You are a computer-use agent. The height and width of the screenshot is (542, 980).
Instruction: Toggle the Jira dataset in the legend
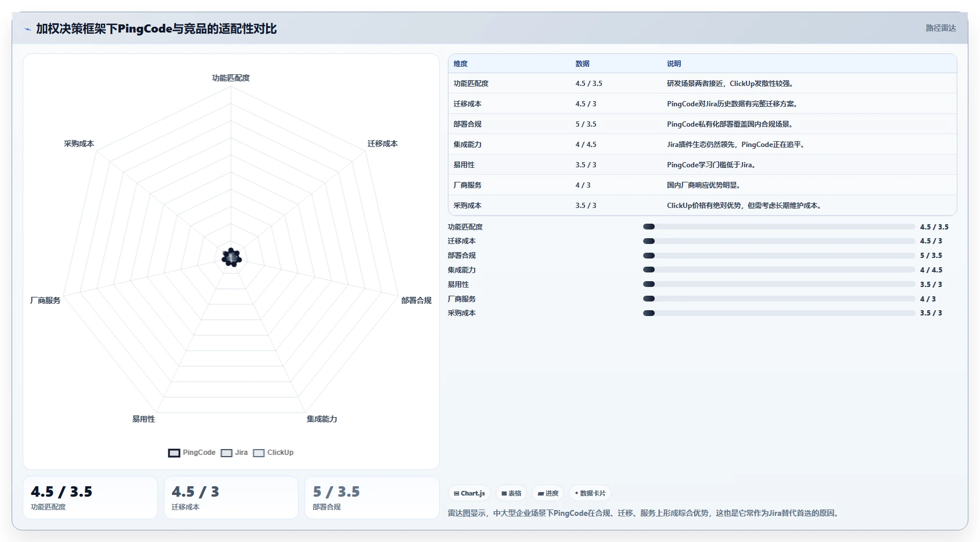(234, 453)
